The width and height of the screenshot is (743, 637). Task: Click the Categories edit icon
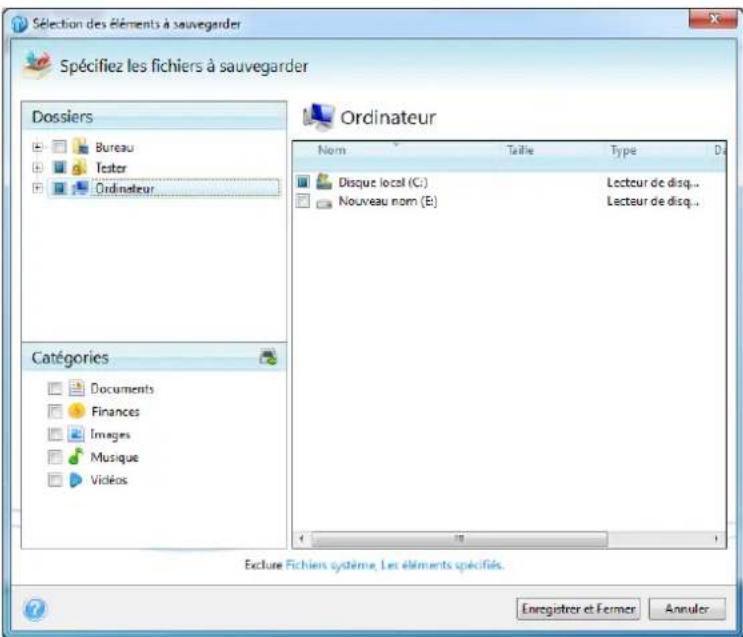(268, 357)
